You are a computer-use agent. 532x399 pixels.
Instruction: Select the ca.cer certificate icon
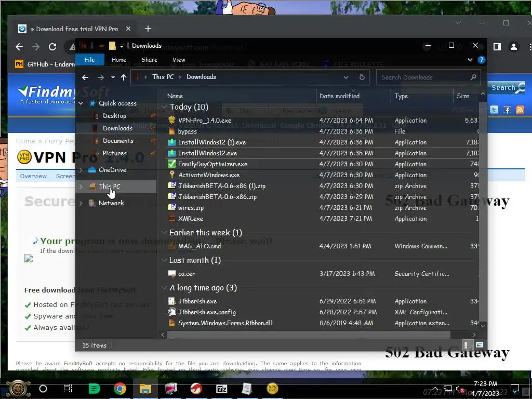click(172, 273)
